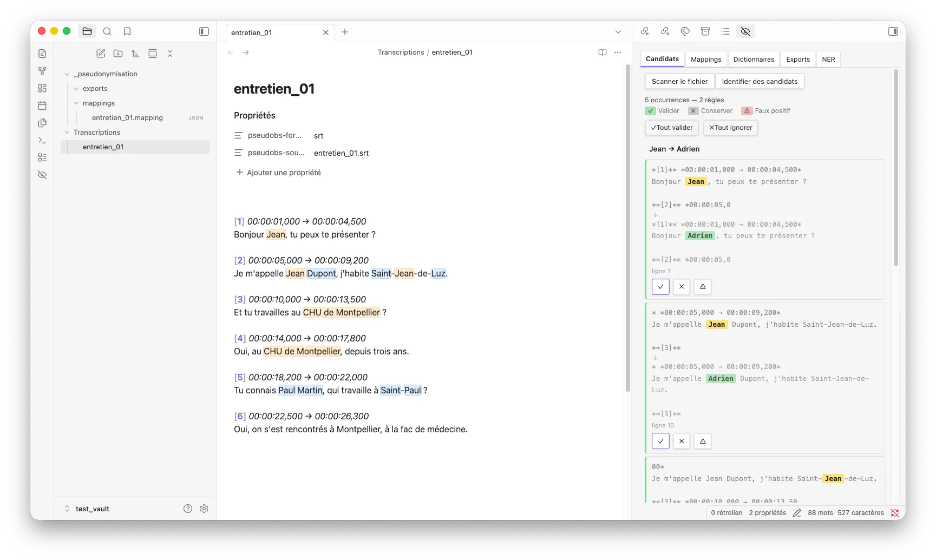This screenshot has height=560, width=936.
Task: Open the help icon
Action: coord(188,509)
